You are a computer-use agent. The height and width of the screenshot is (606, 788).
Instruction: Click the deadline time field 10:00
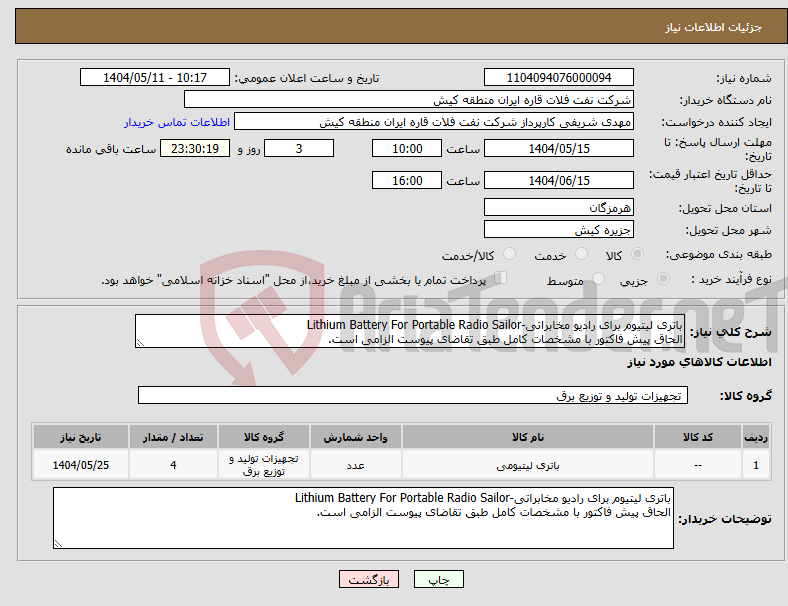point(407,148)
